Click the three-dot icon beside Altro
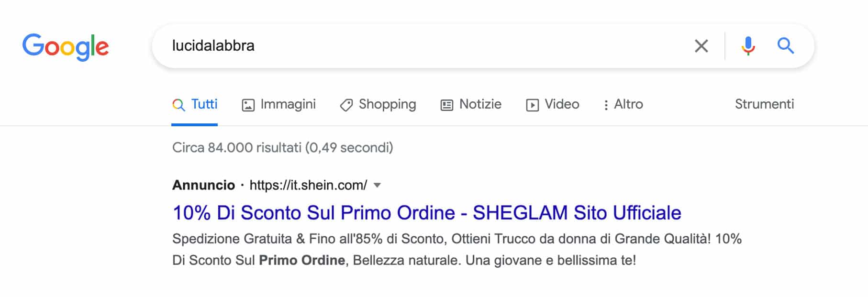868x297 pixels. pyautogui.click(x=606, y=105)
